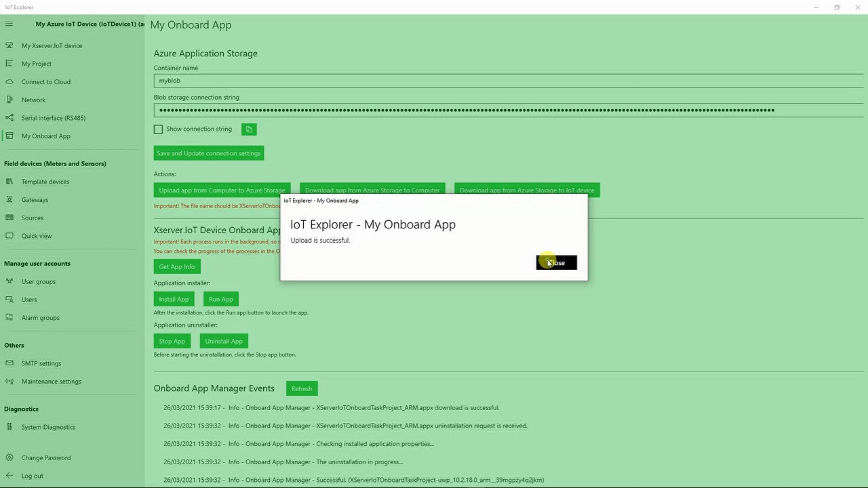Image resolution: width=868 pixels, height=488 pixels.
Task: Click the Alarm groups icon
Action: (9, 317)
